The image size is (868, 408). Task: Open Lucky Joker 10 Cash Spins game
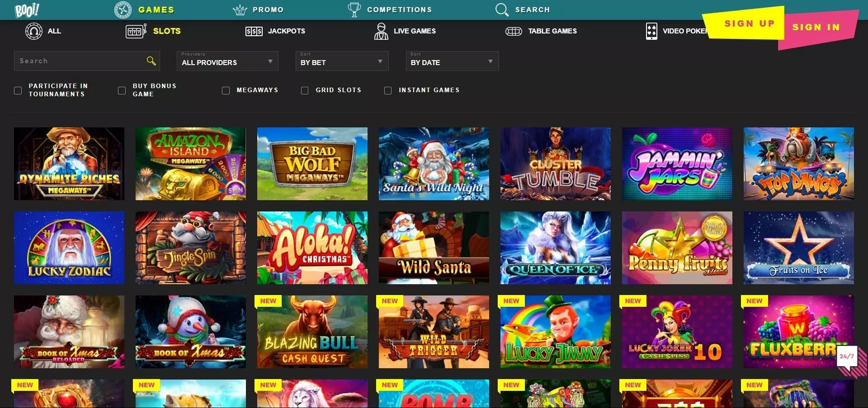[x=677, y=332]
